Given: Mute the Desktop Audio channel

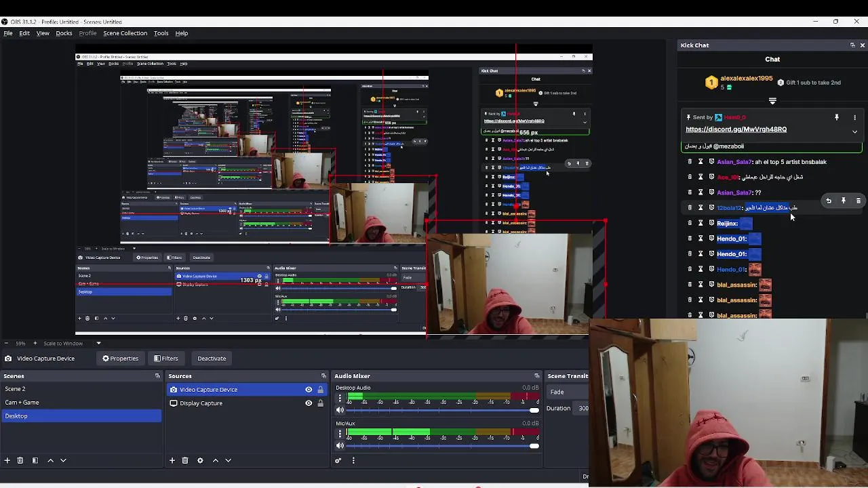Looking at the screenshot, I should 340,410.
